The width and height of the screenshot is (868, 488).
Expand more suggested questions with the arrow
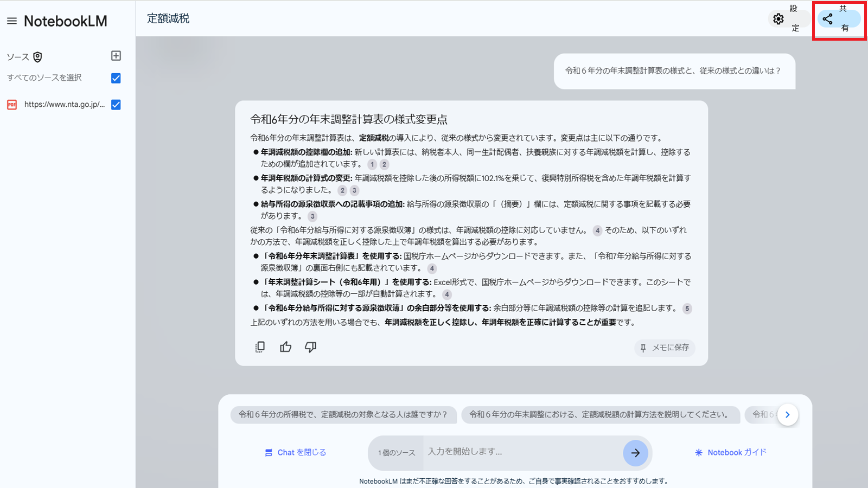788,415
